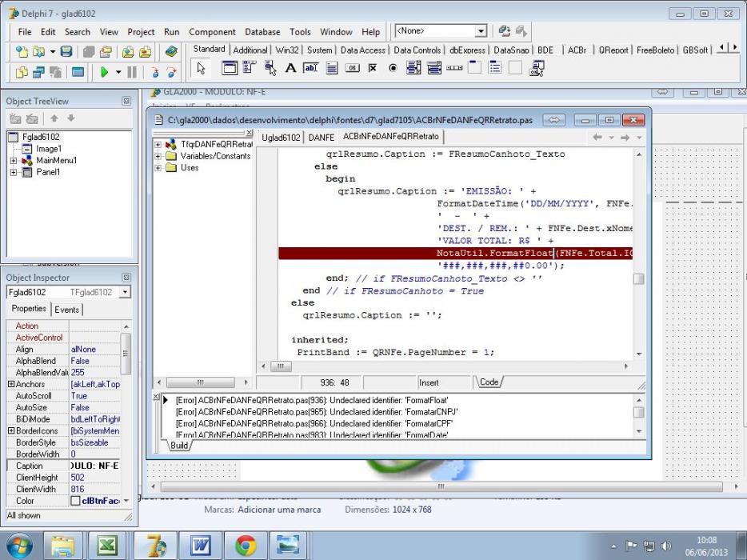Click the Caption property value field
Image resolution: width=747 pixels, height=560 pixels.
[x=95, y=466]
